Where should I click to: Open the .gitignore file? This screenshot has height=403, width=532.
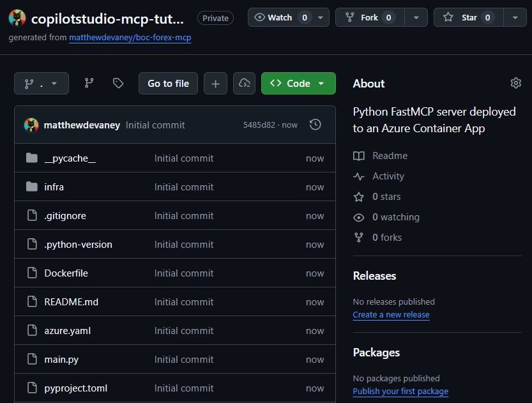click(x=65, y=216)
